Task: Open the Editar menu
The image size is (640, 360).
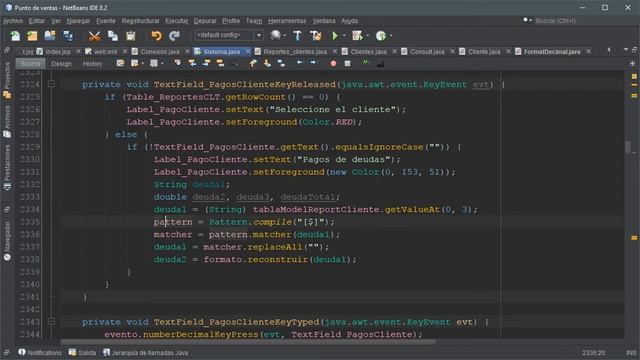Action: (x=37, y=21)
